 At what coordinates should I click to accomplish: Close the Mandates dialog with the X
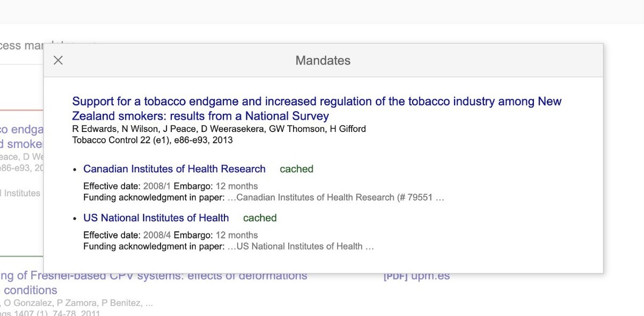click(58, 60)
